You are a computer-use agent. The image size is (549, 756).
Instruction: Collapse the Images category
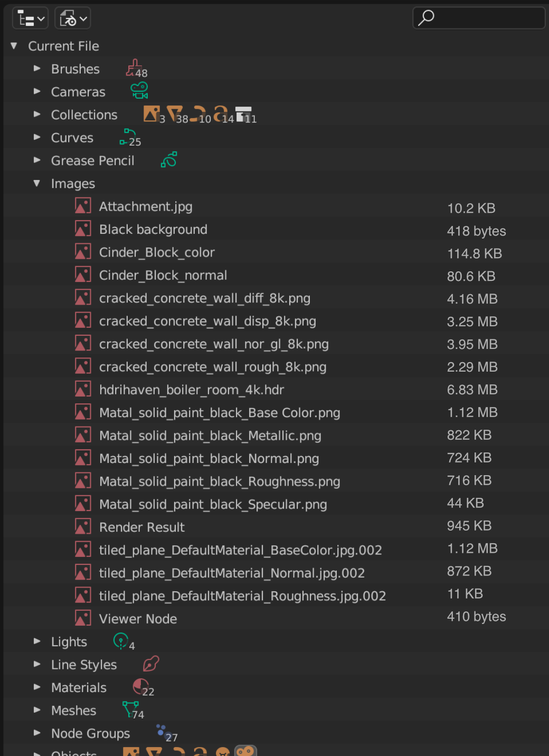point(37,183)
